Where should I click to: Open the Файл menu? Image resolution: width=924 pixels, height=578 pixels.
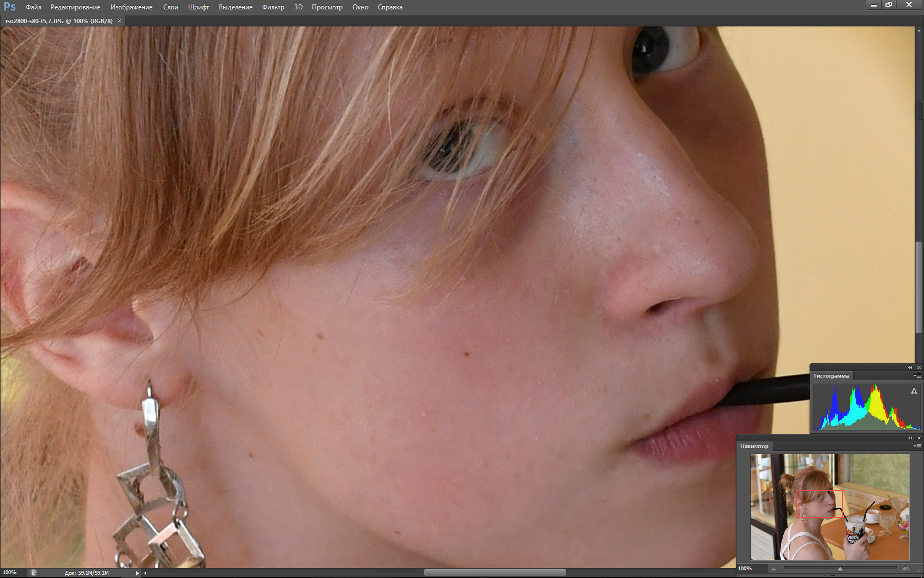tap(34, 7)
